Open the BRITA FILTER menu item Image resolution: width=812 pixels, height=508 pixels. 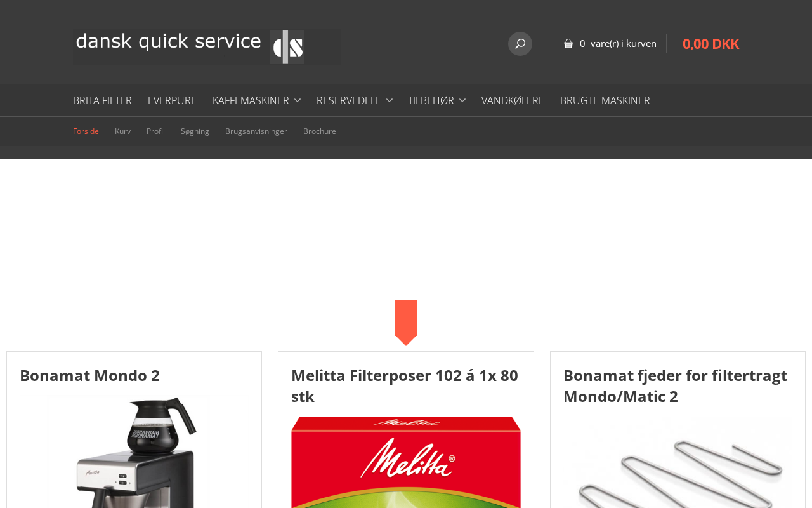[102, 100]
